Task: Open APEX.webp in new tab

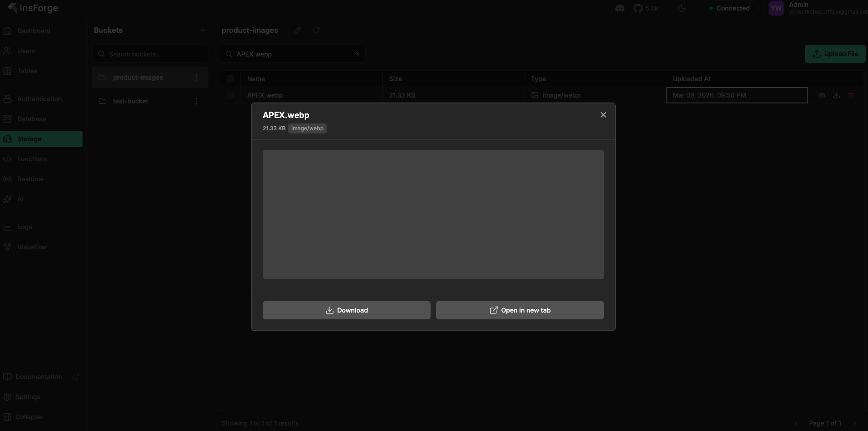Action: click(520, 310)
